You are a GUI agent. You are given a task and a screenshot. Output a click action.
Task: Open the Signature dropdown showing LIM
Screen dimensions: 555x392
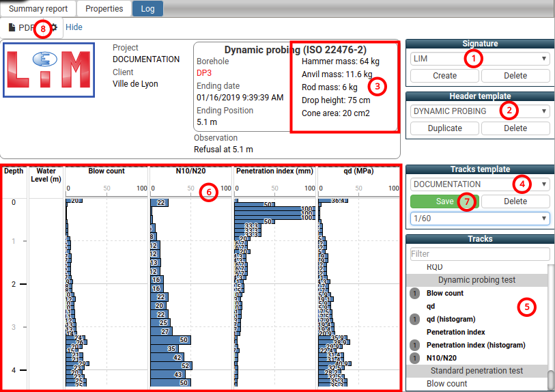point(479,59)
